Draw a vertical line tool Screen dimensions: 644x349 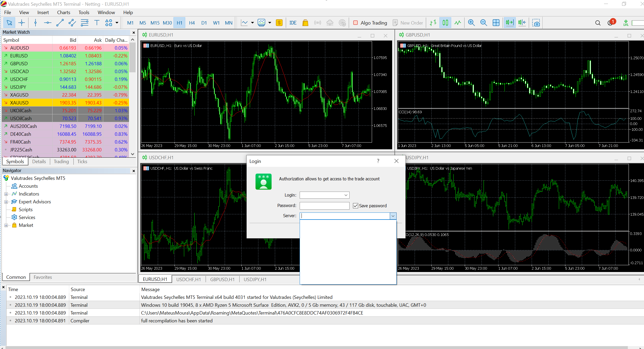coord(36,23)
